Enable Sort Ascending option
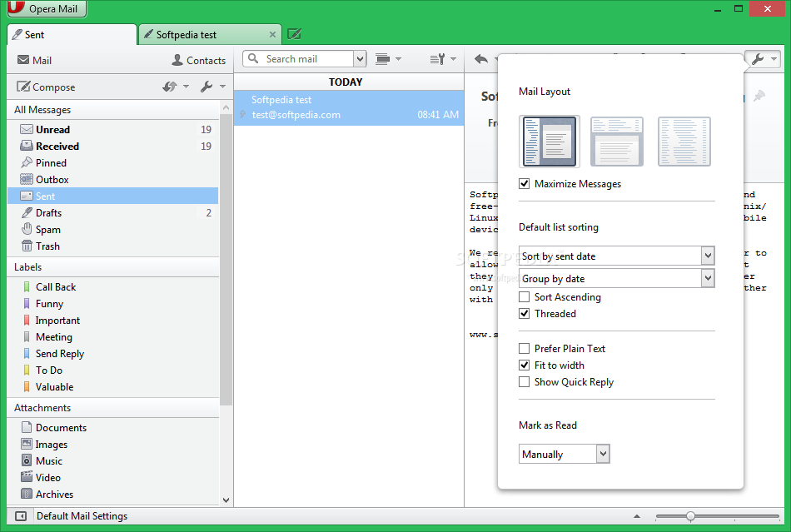 click(x=524, y=297)
